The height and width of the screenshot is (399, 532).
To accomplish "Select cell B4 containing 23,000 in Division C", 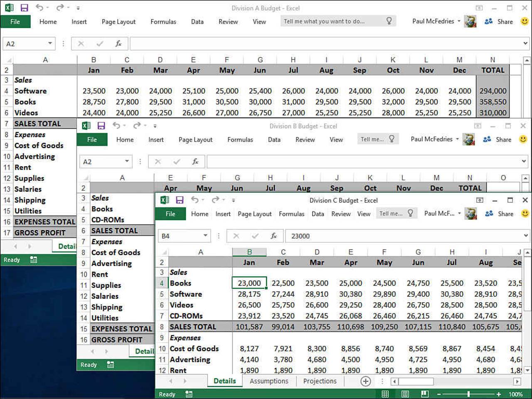I will pos(249,283).
